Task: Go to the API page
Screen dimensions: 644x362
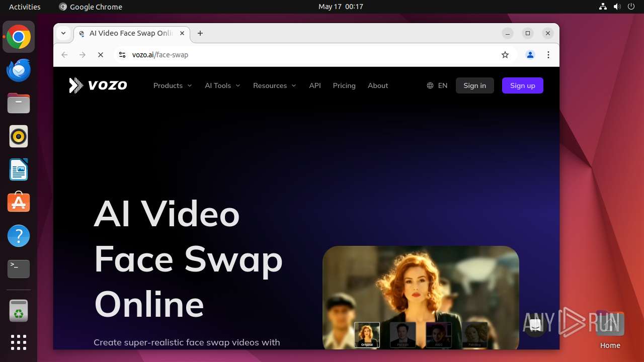Action: click(x=315, y=85)
